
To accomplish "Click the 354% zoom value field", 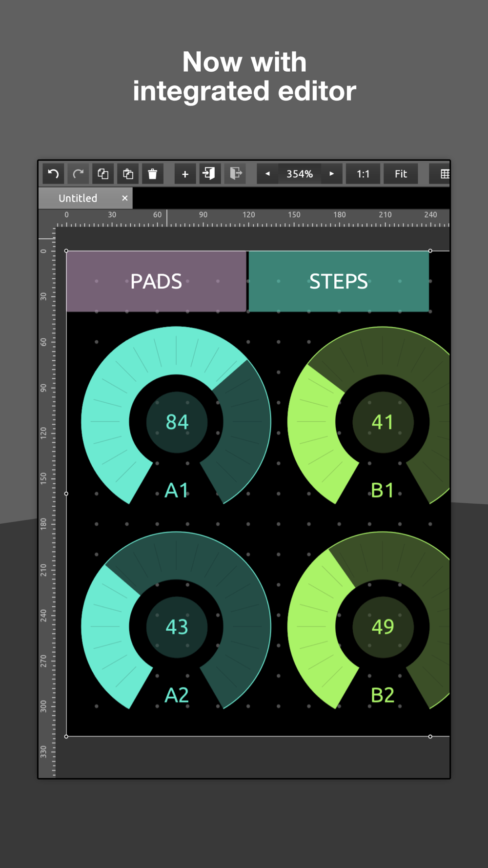I will click(x=300, y=174).
